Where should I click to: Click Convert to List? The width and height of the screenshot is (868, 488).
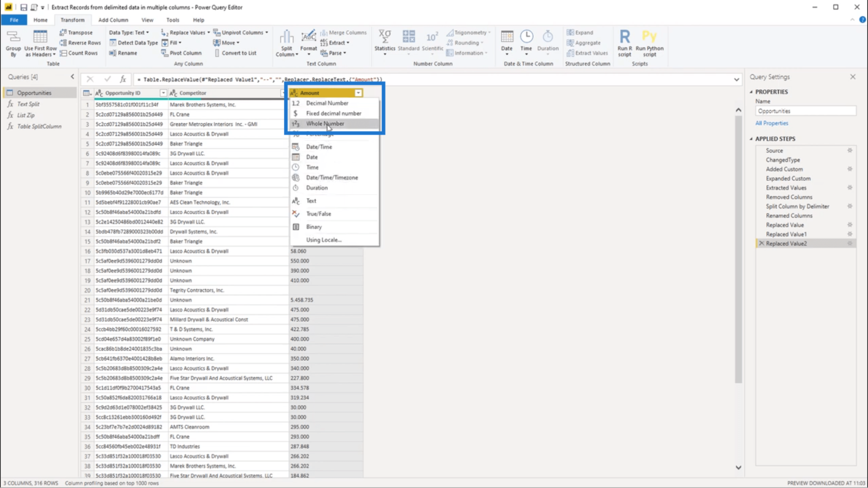[235, 53]
